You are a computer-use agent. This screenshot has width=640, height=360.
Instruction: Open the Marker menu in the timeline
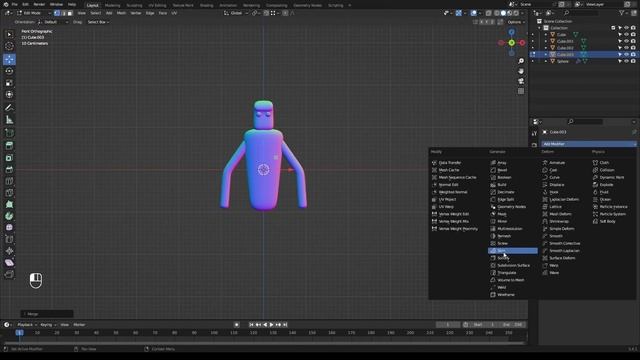pos(79,325)
